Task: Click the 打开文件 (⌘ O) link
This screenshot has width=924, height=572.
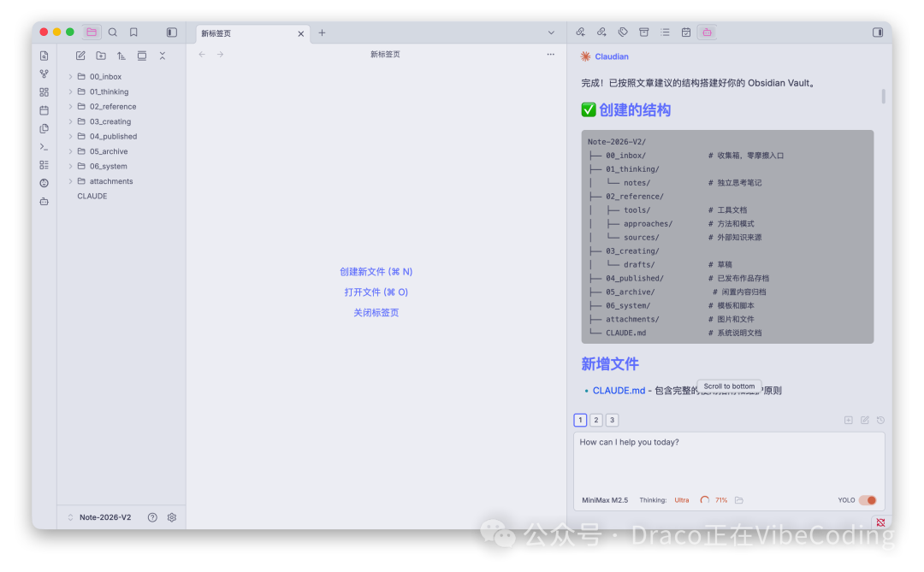Action: (x=375, y=292)
